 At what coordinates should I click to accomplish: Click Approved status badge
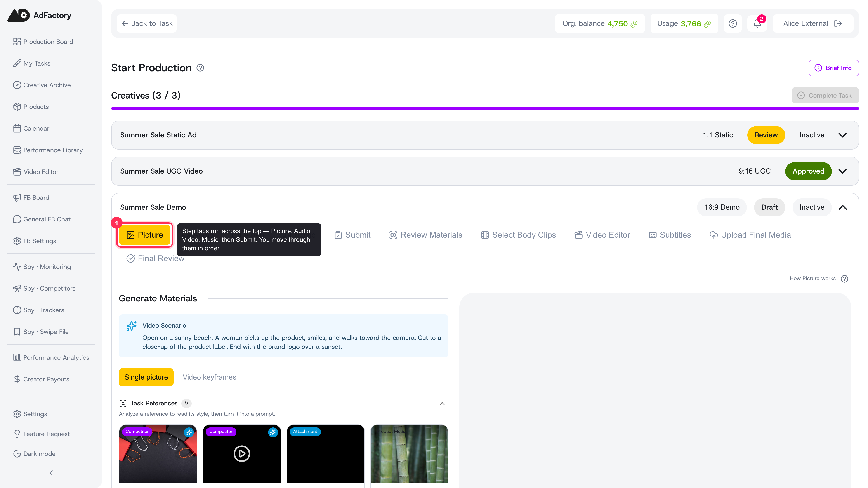[x=808, y=171]
